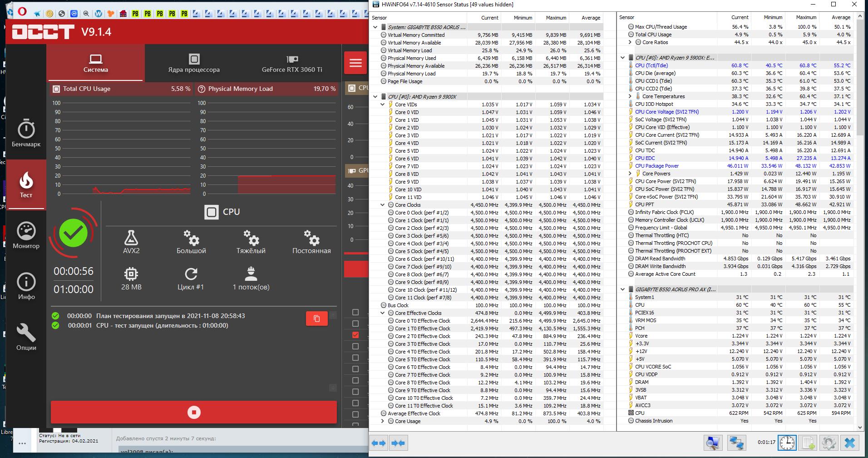Select the CPU (Tctl/Tdie) sensor row
868x458 pixels.
click(736, 65)
